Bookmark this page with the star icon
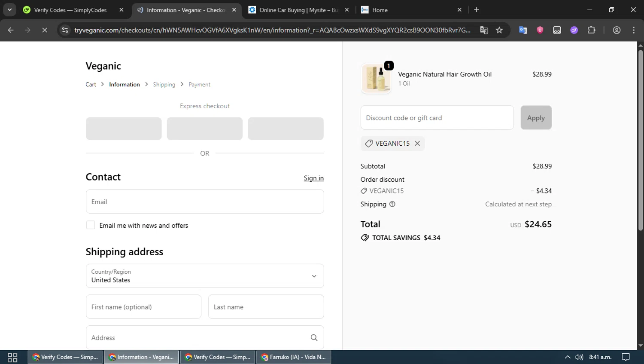 pyautogui.click(x=499, y=30)
